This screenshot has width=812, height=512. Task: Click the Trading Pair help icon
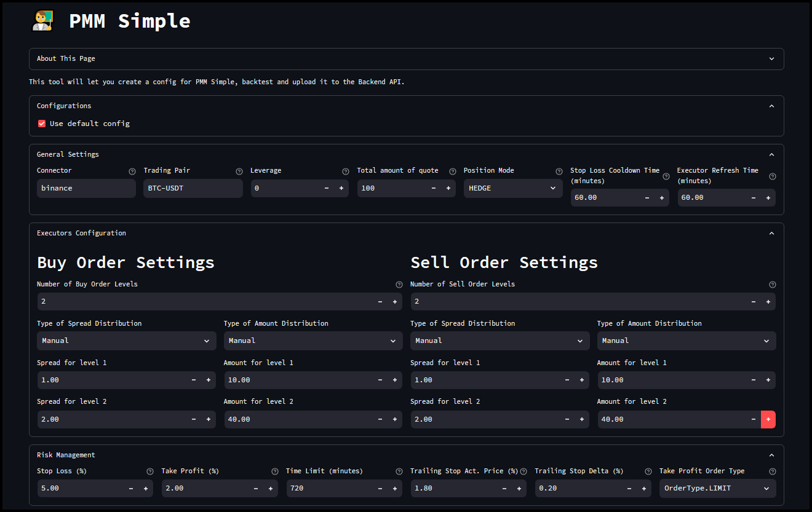tap(239, 171)
